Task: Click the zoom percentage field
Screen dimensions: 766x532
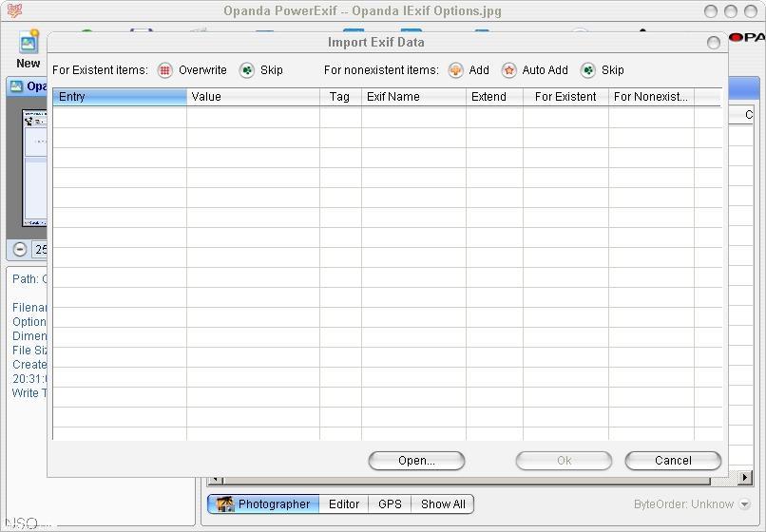Action: (x=40, y=250)
